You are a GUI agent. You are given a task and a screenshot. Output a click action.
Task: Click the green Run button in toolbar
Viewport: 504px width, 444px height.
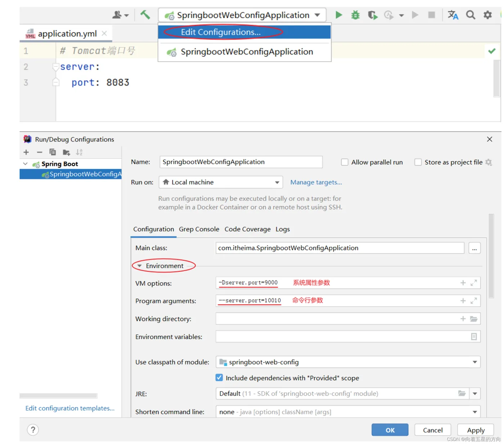(x=338, y=15)
